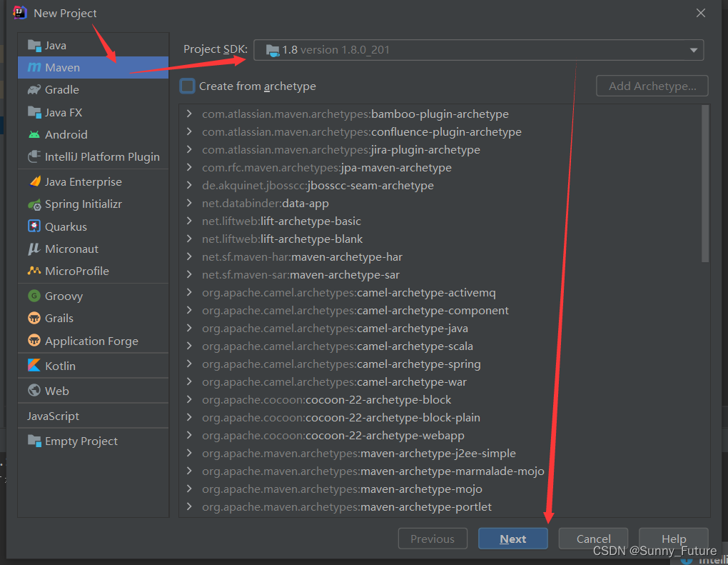Click Add Archetype button
Viewport: 728px width, 565px height.
[x=652, y=86]
